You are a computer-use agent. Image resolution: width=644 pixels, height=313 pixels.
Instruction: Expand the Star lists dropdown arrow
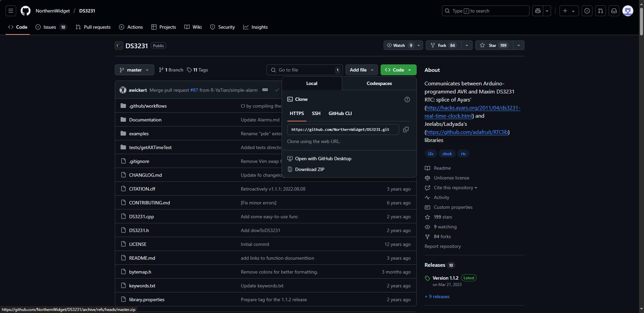click(518, 45)
